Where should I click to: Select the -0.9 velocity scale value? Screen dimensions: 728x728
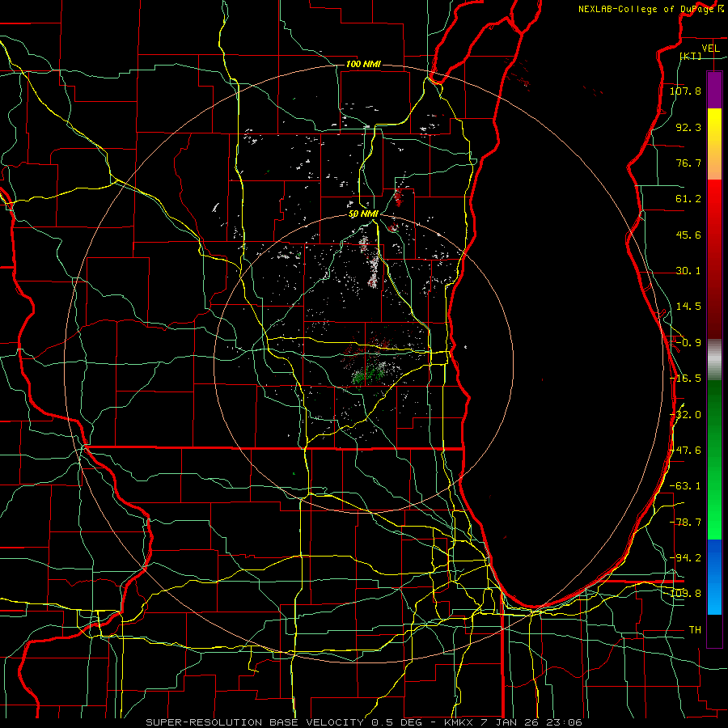[x=688, y=343]
